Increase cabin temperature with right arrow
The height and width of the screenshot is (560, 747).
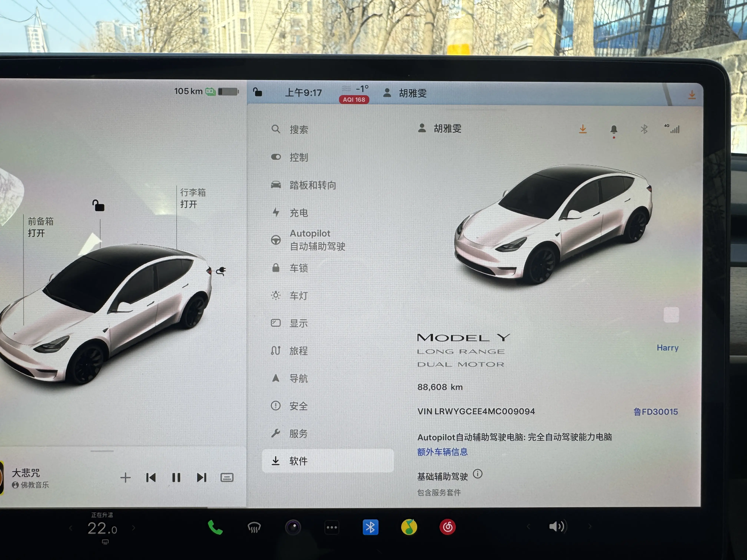134,528
